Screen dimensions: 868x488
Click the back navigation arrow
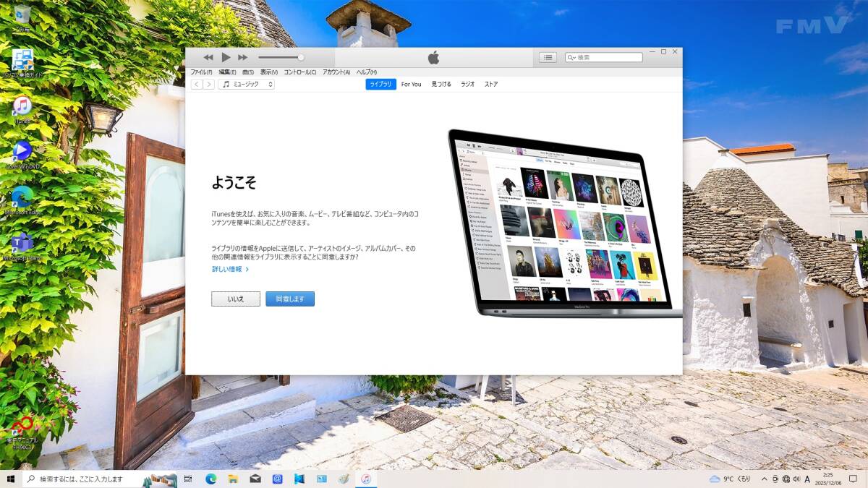coord(196,85)
